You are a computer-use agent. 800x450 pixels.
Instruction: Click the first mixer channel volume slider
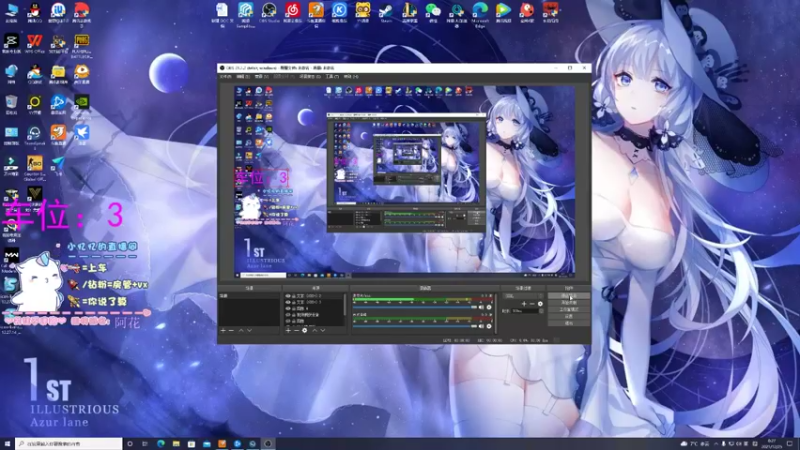[x=415, y=307]
